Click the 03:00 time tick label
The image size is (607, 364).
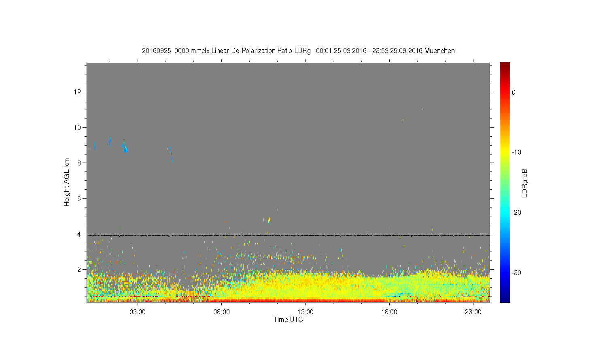[x=138, y=312]
